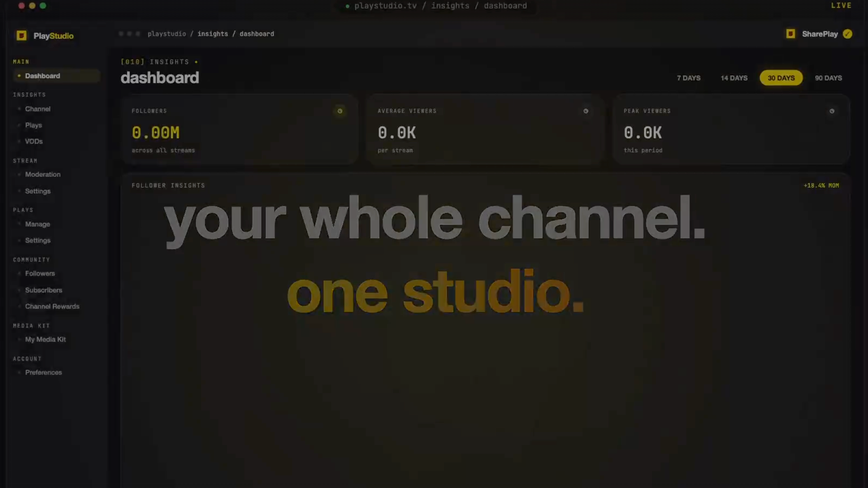Click the FOLLOWER INSIGHTS heading
This screenshot has width=868, height=488.
click(168, 185)
